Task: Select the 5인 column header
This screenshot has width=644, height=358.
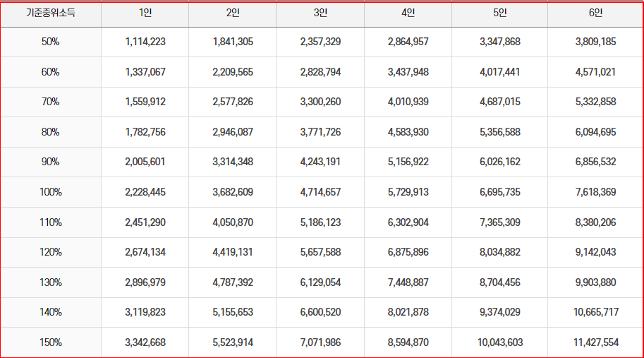Action: pyautogui.click(x=500, y=13)
